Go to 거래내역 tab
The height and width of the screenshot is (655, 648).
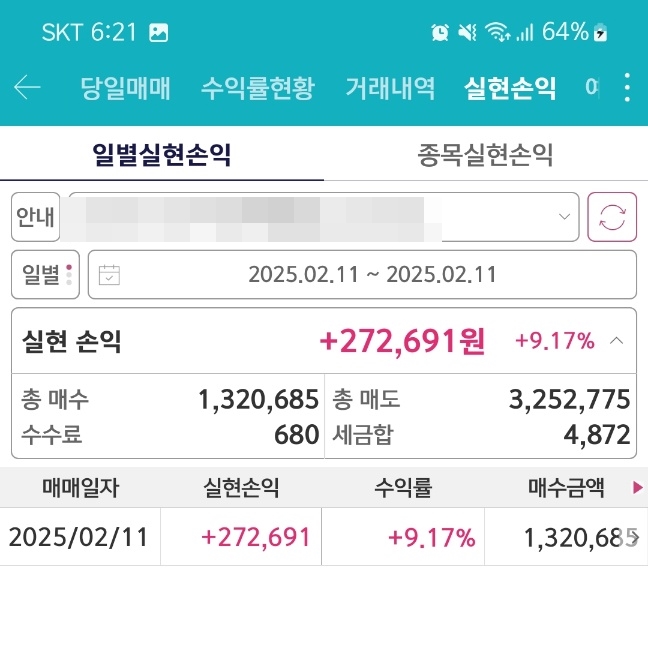coord(390,88)
